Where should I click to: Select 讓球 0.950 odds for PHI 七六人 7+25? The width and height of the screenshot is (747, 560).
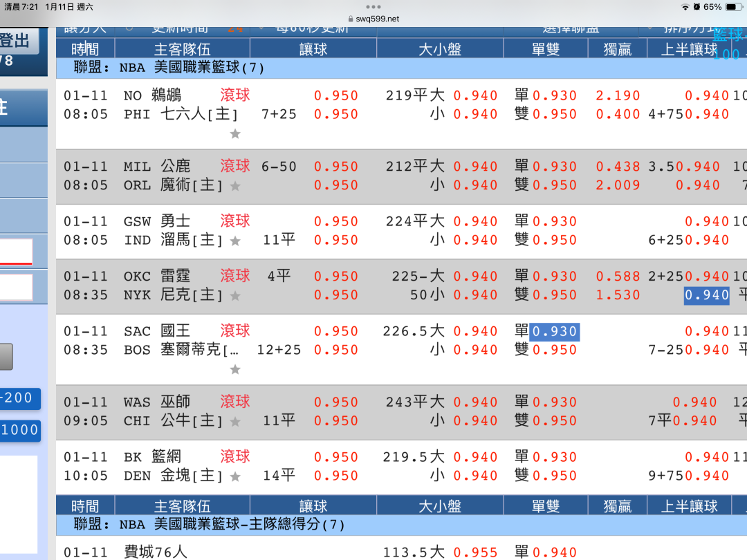(336, 114)
